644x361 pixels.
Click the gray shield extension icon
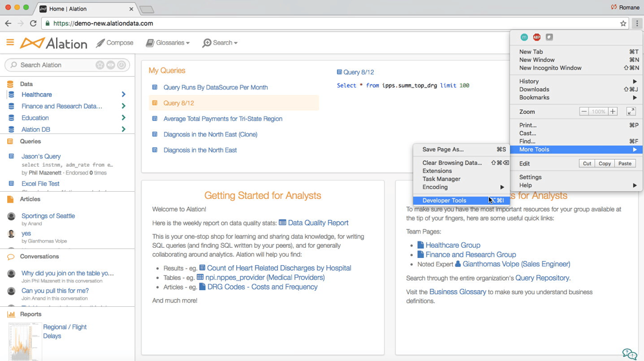pos(549,38)
